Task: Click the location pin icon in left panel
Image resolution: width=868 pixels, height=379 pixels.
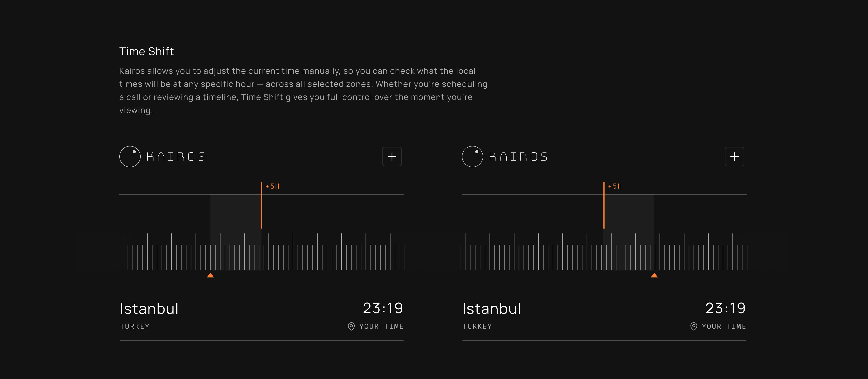Action: tap(351, 326)
